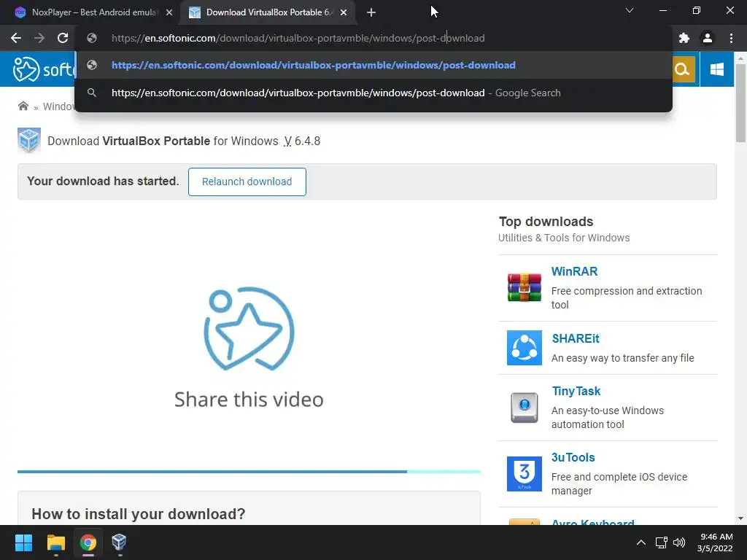Click the scrollbar down arrow
Viewport: 747px width, 560px height.
click(x=740, y=518)
